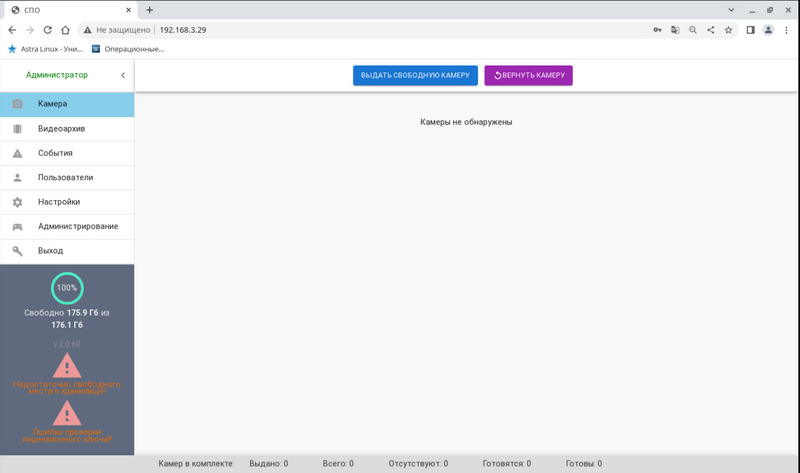This screenshot has height=473, width=800.
Task: Open a new browser tab
Action: point(150,10)
